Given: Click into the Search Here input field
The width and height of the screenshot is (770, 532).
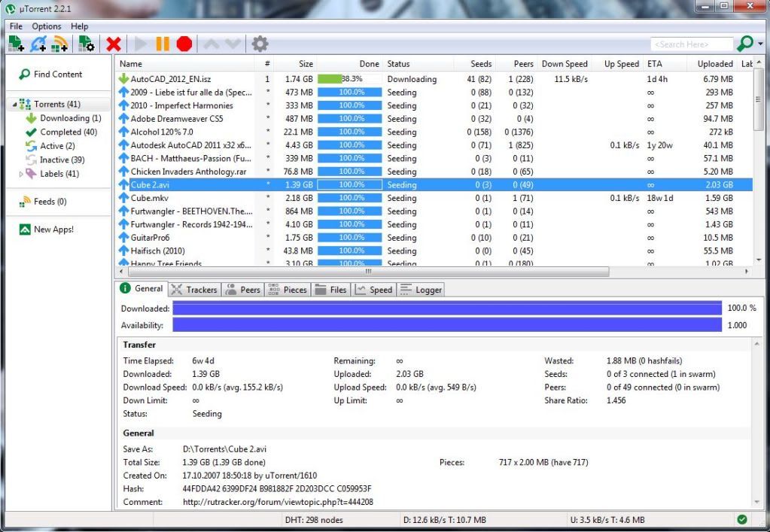Looking at the screenshot, I should click(x=692, y=44).
